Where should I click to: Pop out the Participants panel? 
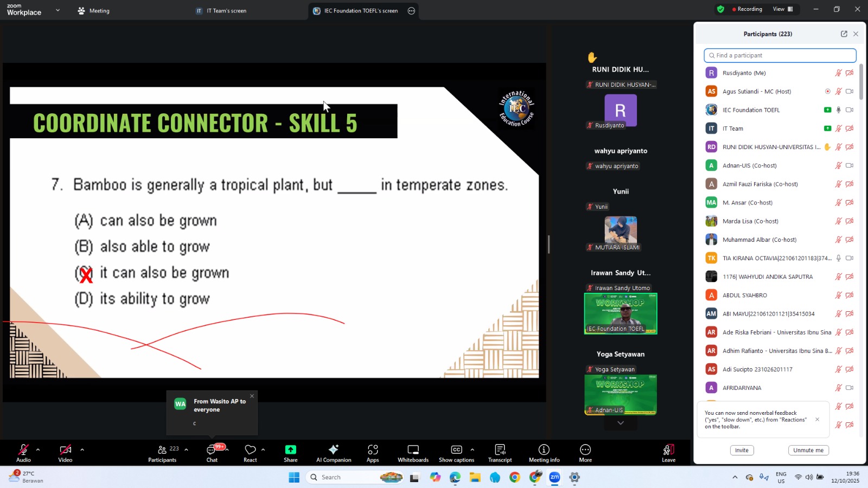(844, 34)
